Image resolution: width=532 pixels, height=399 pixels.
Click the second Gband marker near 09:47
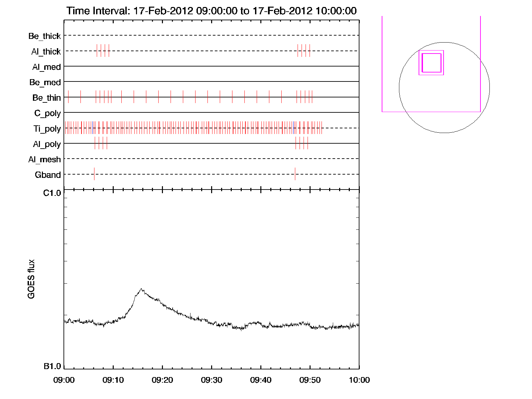click(x=295, y=174)
